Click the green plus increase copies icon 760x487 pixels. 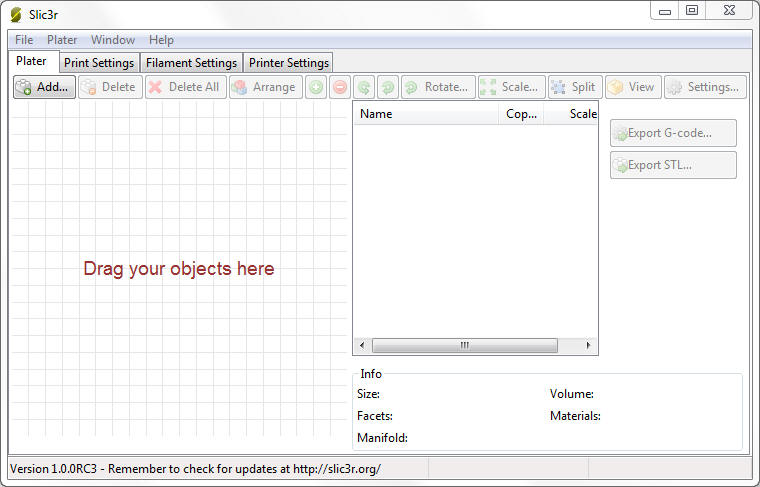point(316,87)
